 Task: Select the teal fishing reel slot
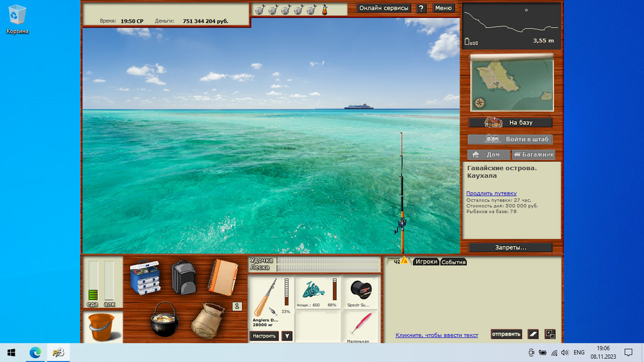pyautogui.click(x=317, y=292)
